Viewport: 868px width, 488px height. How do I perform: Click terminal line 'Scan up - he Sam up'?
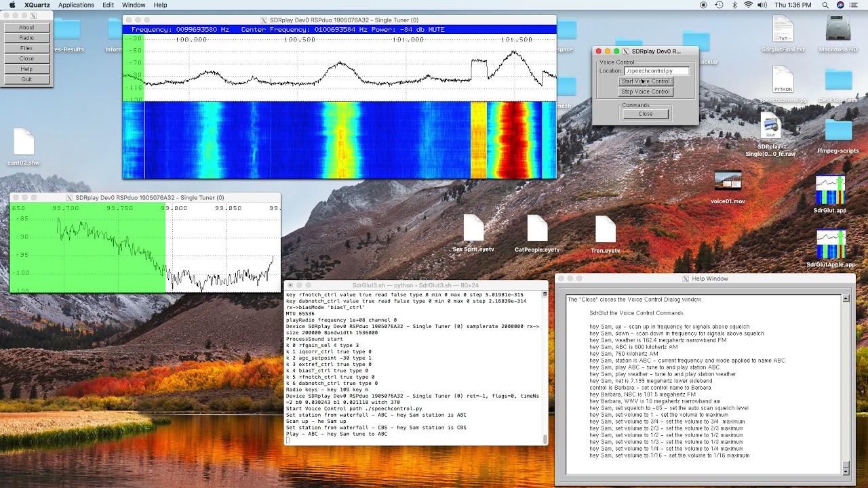click(316, 422)
